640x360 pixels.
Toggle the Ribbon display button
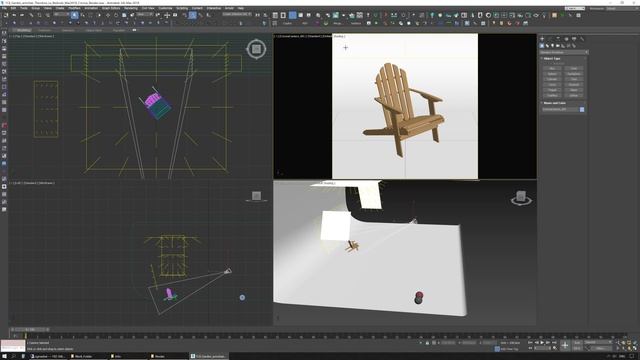[292, 15]
